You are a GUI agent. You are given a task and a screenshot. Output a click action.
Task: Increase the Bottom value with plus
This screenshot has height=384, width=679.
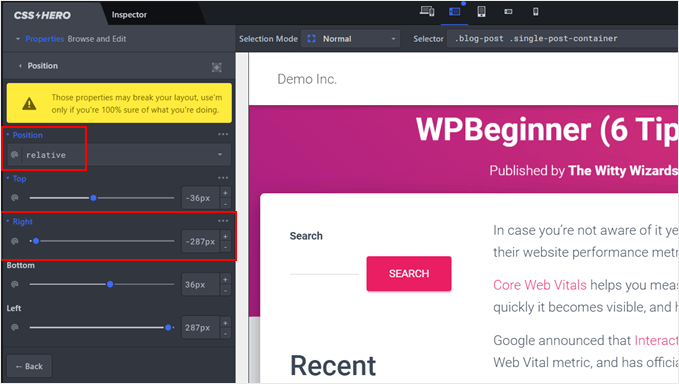pos(225,279)
